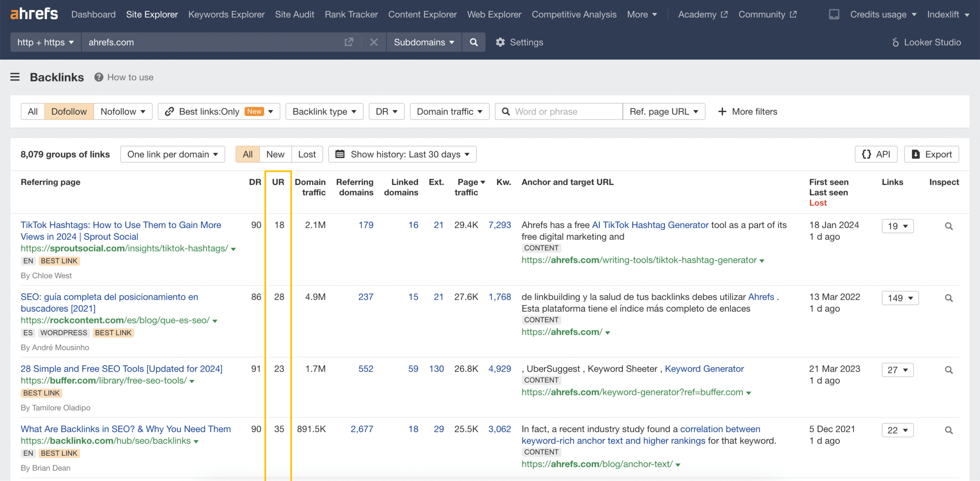The width and height of the screenshot is (980, 481).
Task: Select the Dofollow filter
Action: coord(69,112)
